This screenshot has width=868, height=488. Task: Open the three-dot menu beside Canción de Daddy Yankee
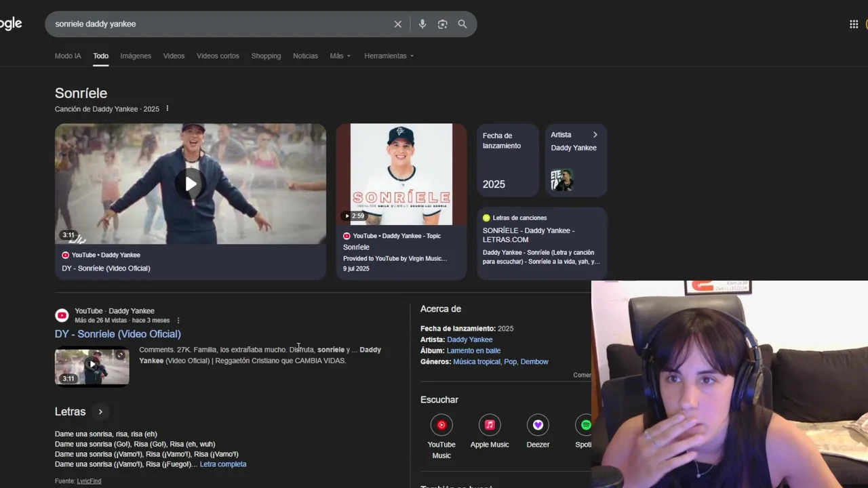[167, 108]
